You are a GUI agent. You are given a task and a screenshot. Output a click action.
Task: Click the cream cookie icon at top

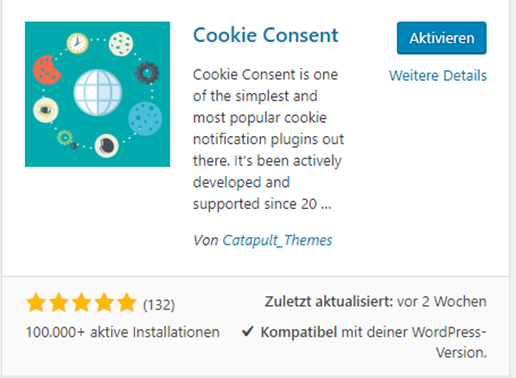121,44
